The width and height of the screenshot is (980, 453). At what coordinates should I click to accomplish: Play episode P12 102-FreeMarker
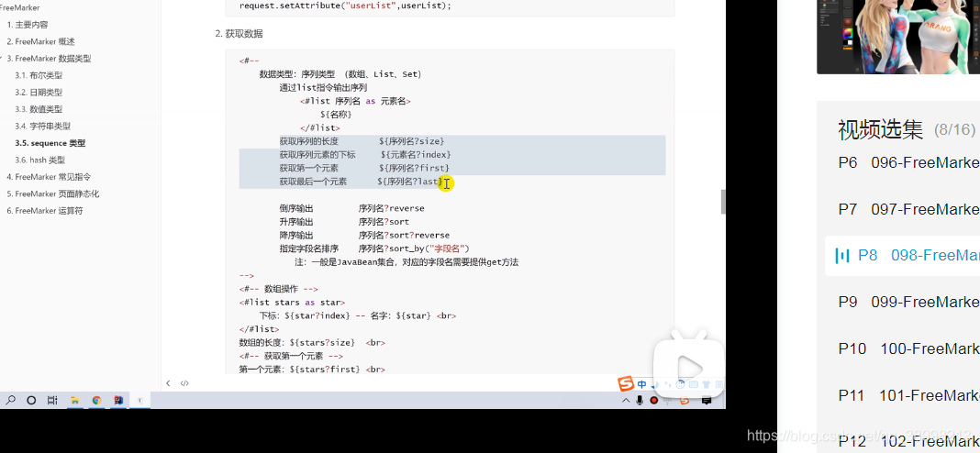click(x=908, y=441)
